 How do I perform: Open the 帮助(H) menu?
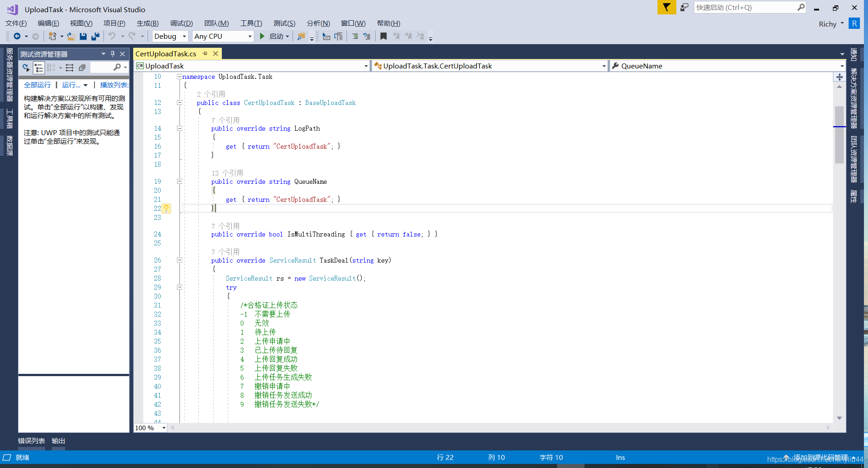[x=388, y=23]
